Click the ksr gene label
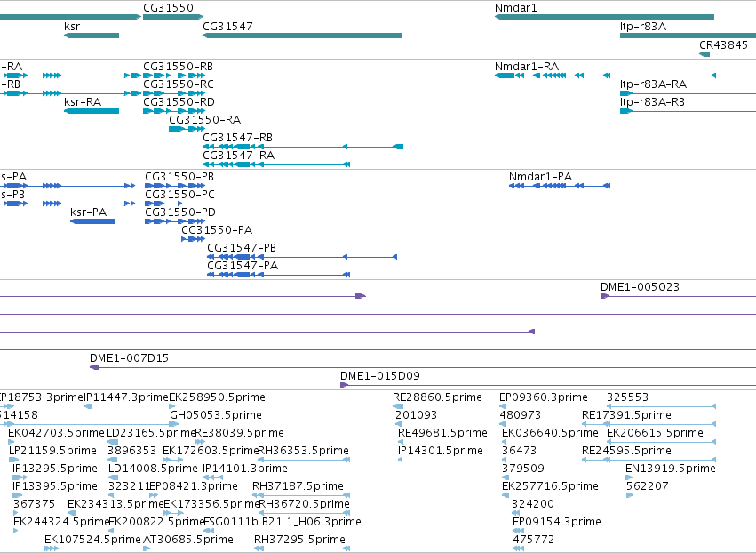 point(72,26)
